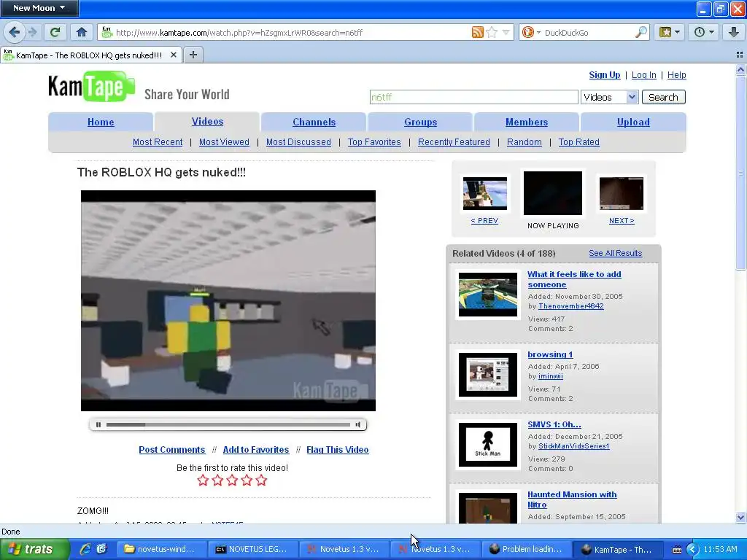Viewport: 747px width, 560px height.
Task: Click the Sign Up link
Action: click(x=605, y=75)
